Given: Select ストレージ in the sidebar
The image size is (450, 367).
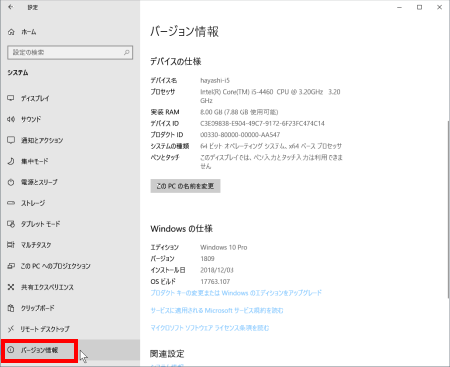Looking at the screenshot, I should pos(70,203).
